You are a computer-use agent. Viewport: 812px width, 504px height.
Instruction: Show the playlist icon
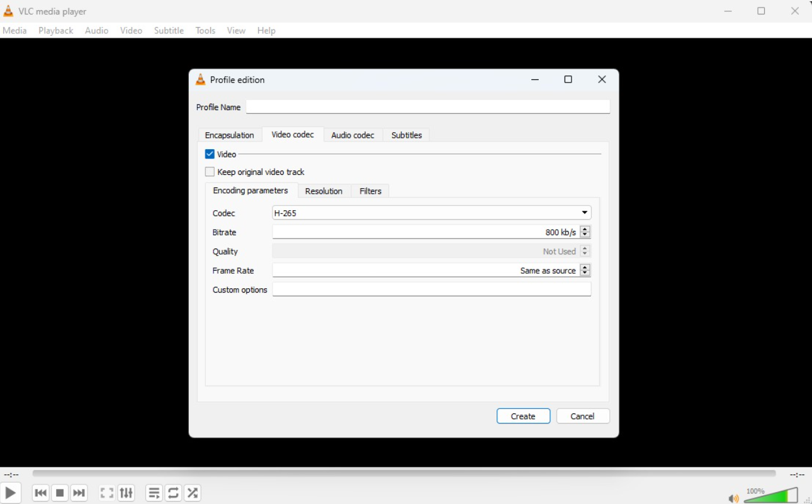[x=154, y=493]
